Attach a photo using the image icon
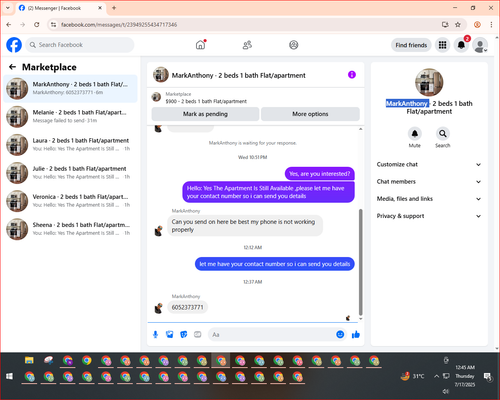 [170, 334]
